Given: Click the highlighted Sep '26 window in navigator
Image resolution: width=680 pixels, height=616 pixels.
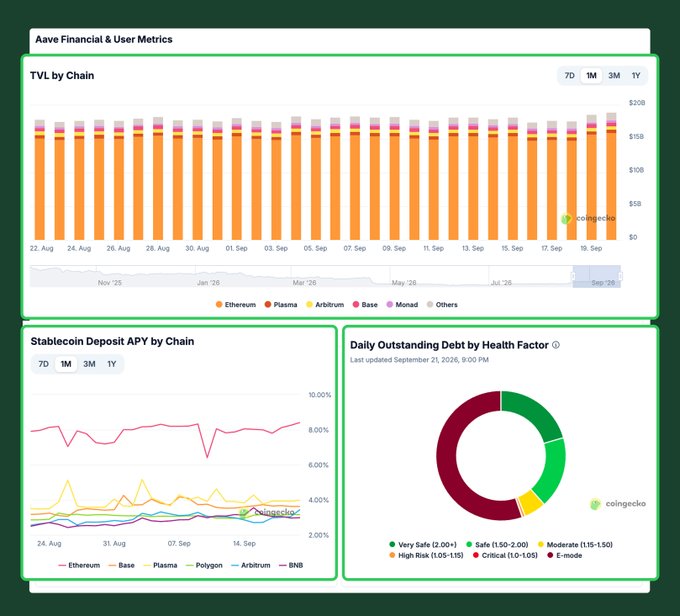Looking at the screenshot, I should point(597,276).
